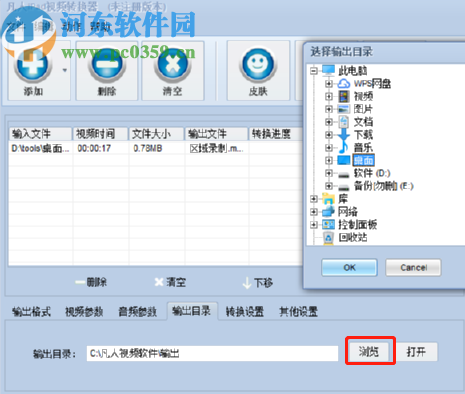The height and width of the screenshot is (394, 465).
Task: Open the 动作 menu
Action: pyautogui.click(x=71, y=27)
